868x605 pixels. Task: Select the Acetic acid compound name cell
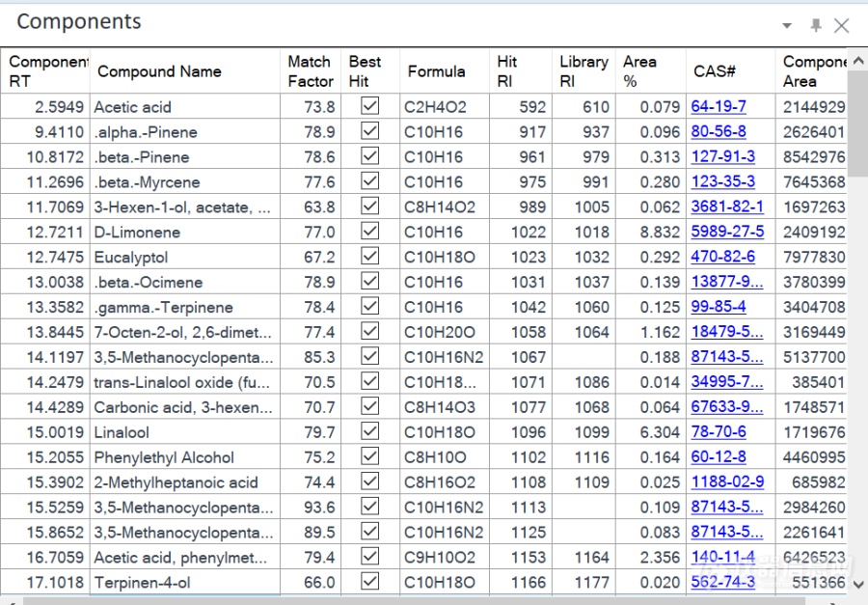pos(185,106)
